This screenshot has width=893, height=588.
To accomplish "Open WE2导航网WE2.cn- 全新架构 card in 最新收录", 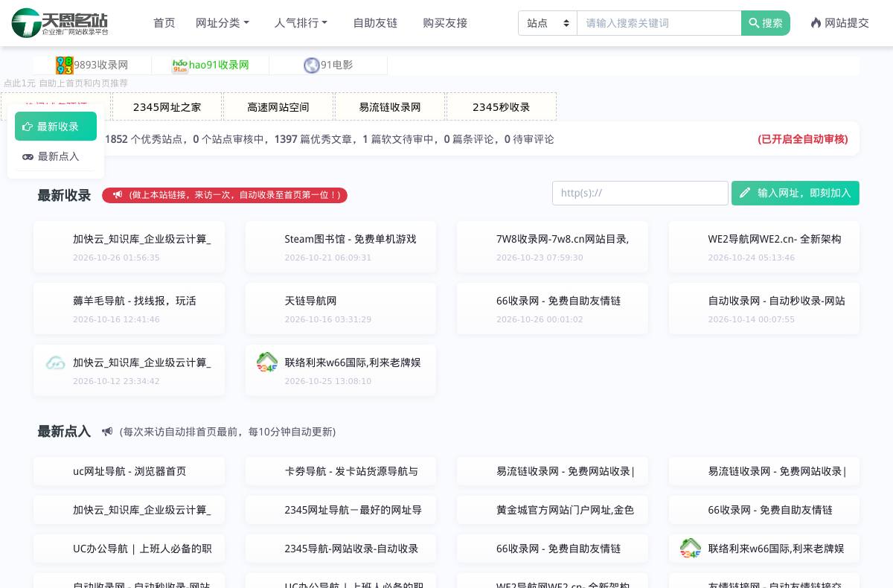I will coord(764,246).
